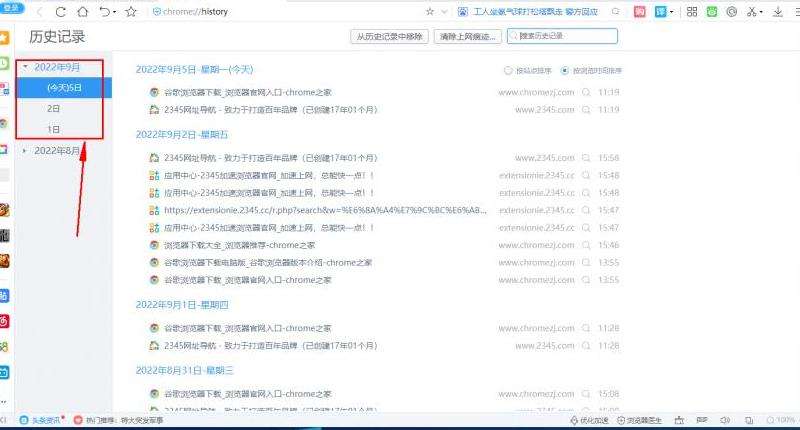Click 优化加速 in the status bar
The height and width of the screenshot is (430, 800).
coord(589,420)
